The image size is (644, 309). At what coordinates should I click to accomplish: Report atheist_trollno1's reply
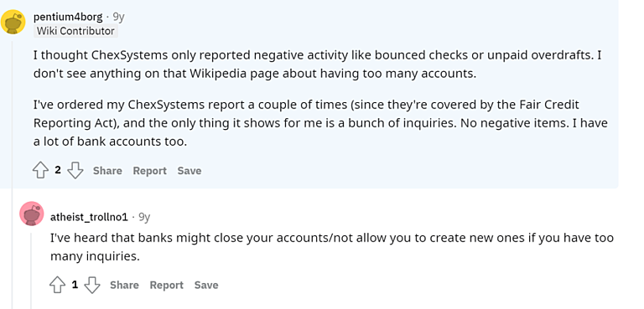tap(166, 286)
